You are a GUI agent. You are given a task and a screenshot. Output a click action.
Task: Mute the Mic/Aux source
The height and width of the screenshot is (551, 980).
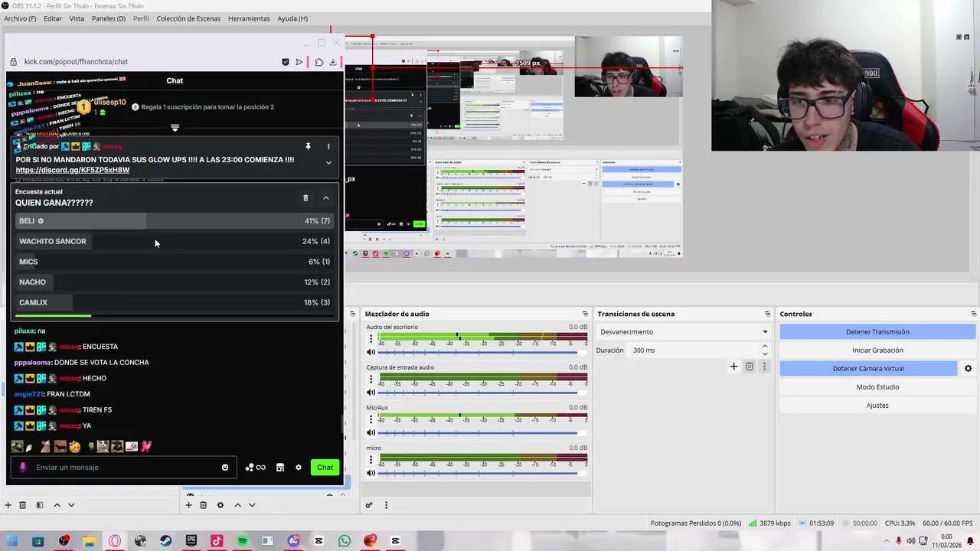[x=371, y=432]
